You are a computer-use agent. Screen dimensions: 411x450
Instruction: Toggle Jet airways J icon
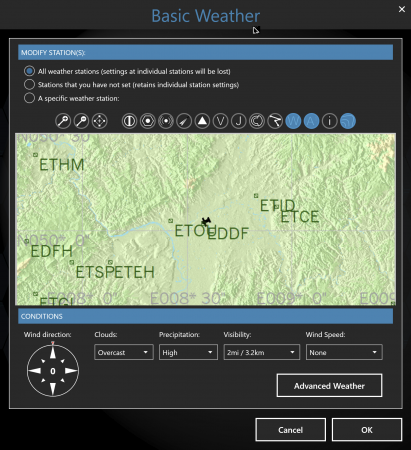click(239, 121)
